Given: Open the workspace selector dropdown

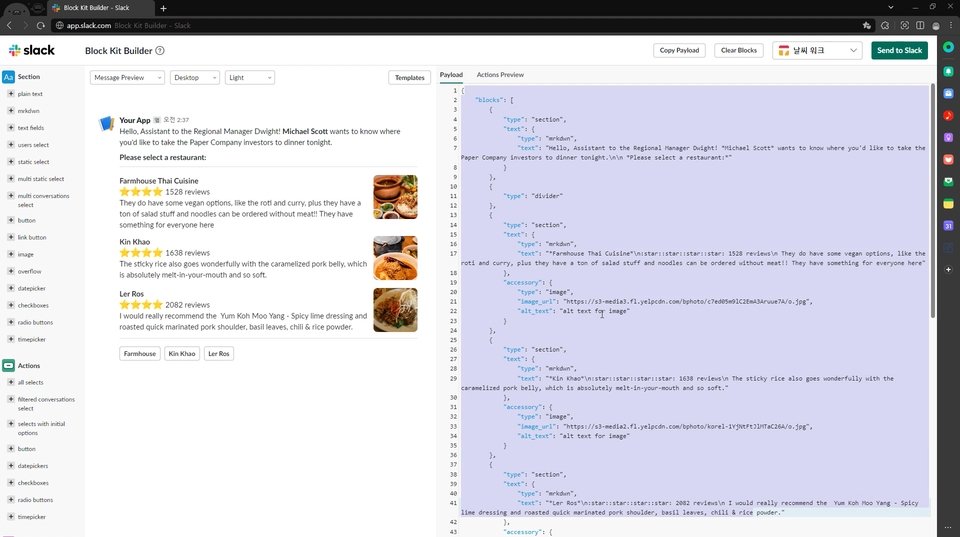Looking at the screenshot, I should coord(817,50).
